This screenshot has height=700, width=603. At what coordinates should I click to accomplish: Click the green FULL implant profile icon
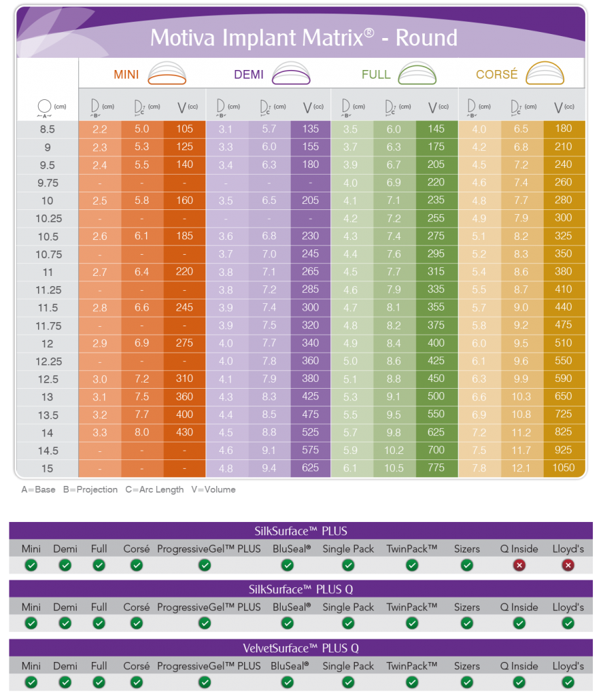(417, 73)
